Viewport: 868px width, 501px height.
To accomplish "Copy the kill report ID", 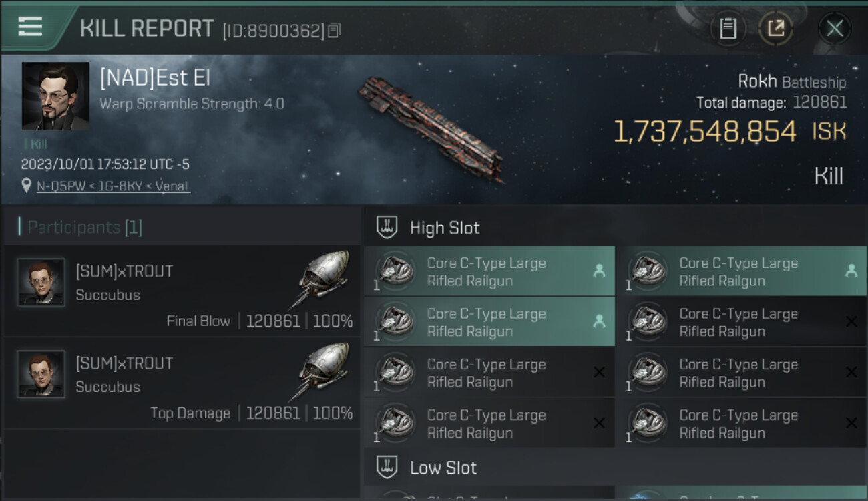I will [334, 31].
